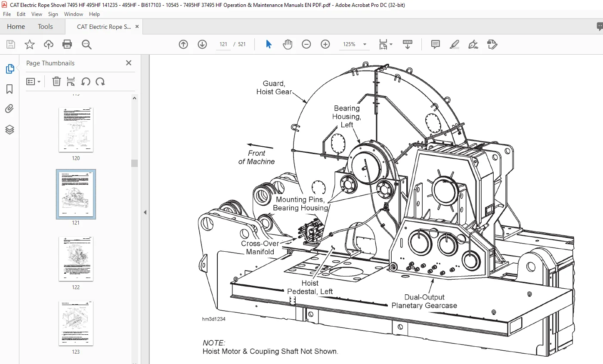
Task: Open Page Thumbnails panel icon in sidebar
Action: click(x=9, y=69)
